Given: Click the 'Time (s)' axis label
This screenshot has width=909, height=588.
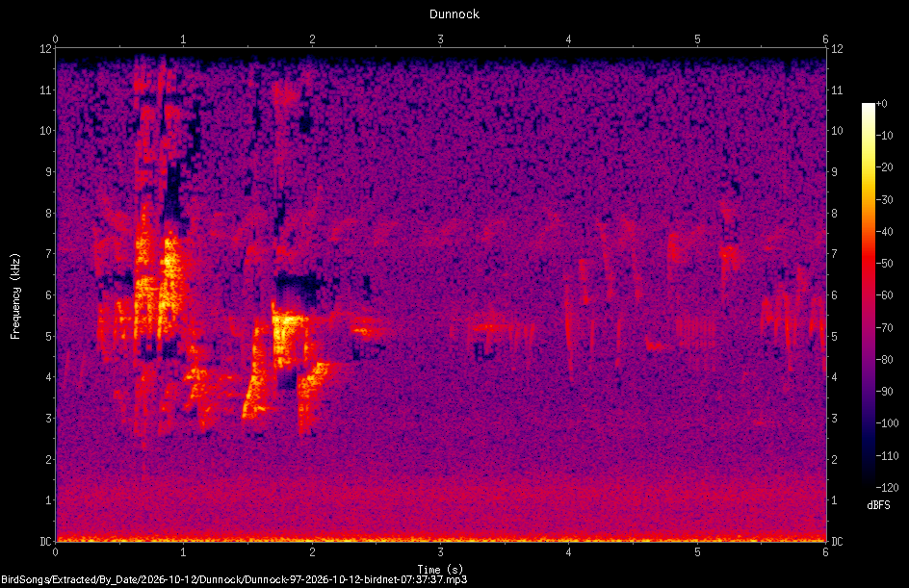Looking at the screenshot, I should click(440, 570).
